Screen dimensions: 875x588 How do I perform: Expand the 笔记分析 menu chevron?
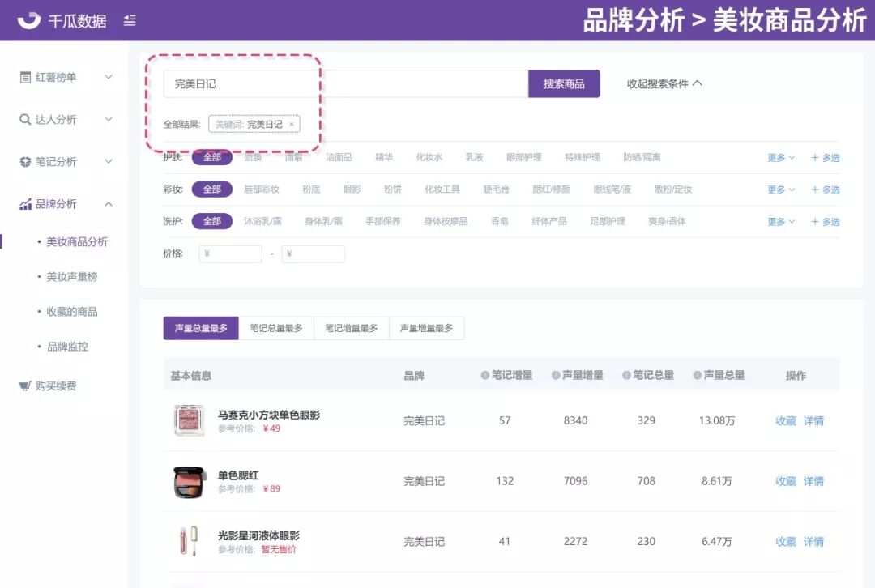[x=109, y=161]
